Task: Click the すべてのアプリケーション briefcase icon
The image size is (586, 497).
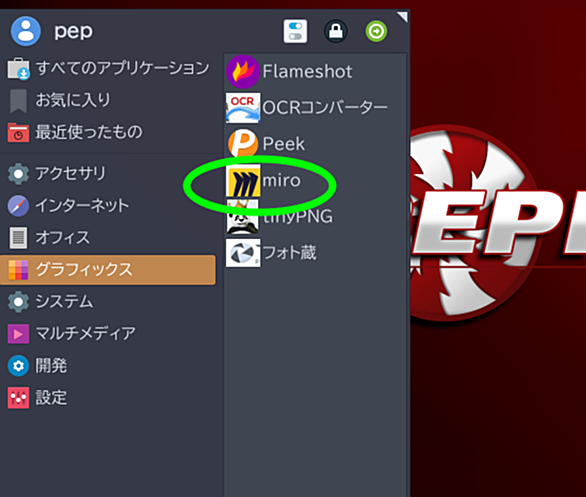Action: 18,68
